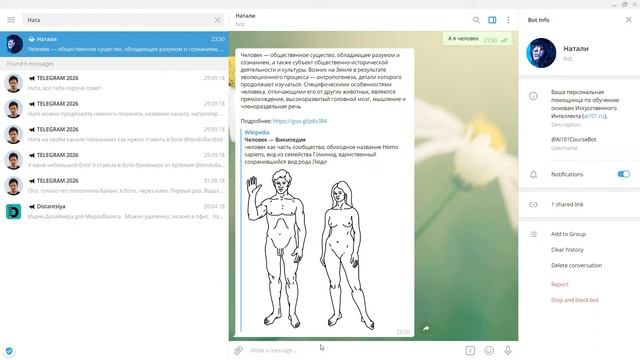Screen dimensions: 640x360
Task: Open the Wikipedia preview title link
Action: coord(275,140)
